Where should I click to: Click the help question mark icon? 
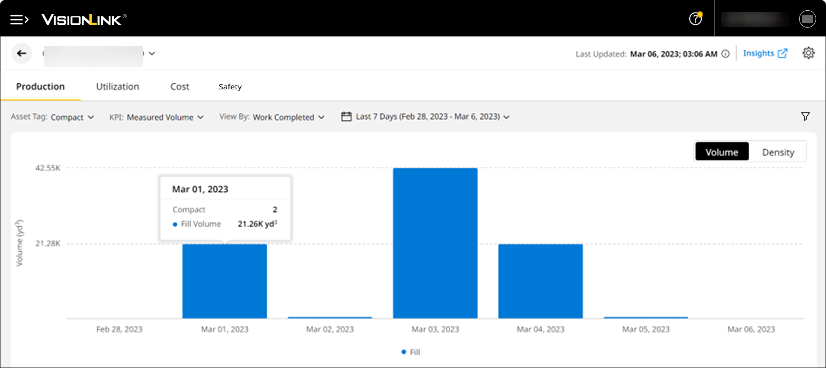click(x=695, y=19)
